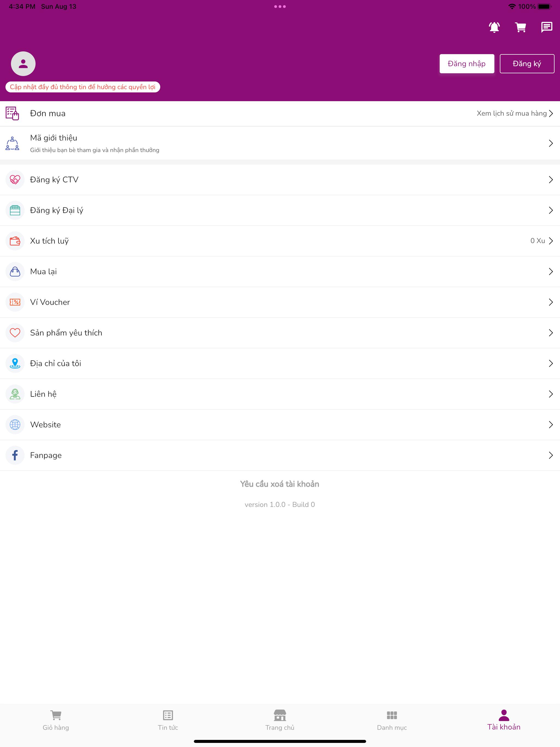The height and width of the screenshot is (747, 560).
Task: Tap the battery status indicator
Action: [544, 6]
